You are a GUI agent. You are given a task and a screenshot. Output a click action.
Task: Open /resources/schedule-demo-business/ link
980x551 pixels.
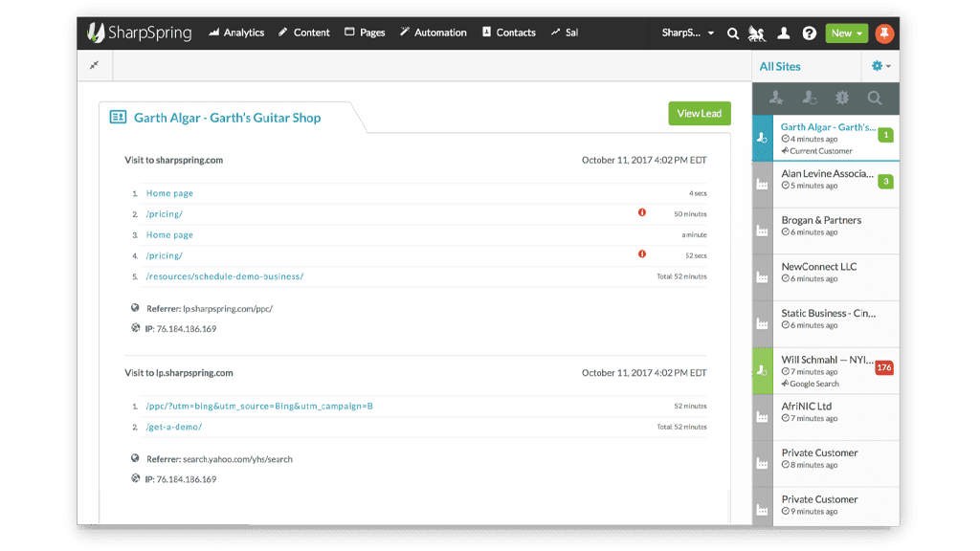point(225,276)
